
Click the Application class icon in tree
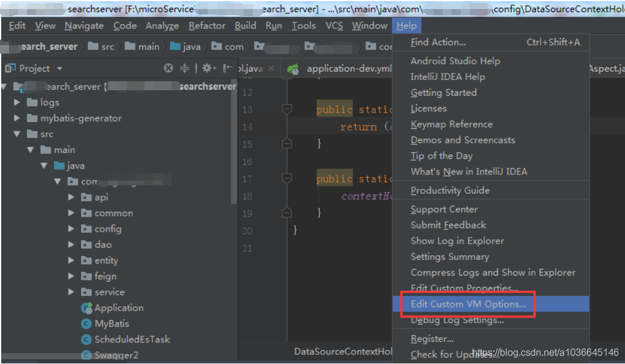coord(87,308)
